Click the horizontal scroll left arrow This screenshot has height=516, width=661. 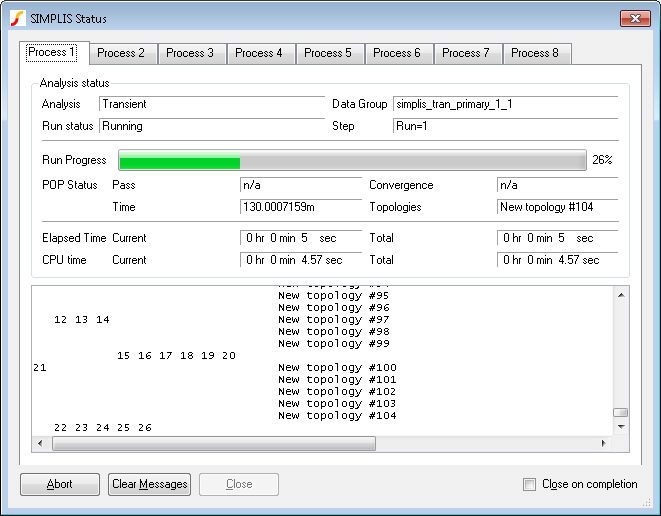(x=40, y=443)
